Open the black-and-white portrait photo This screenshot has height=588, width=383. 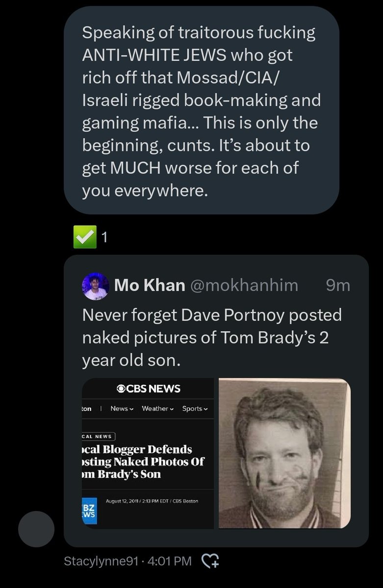tap(284, 453)
